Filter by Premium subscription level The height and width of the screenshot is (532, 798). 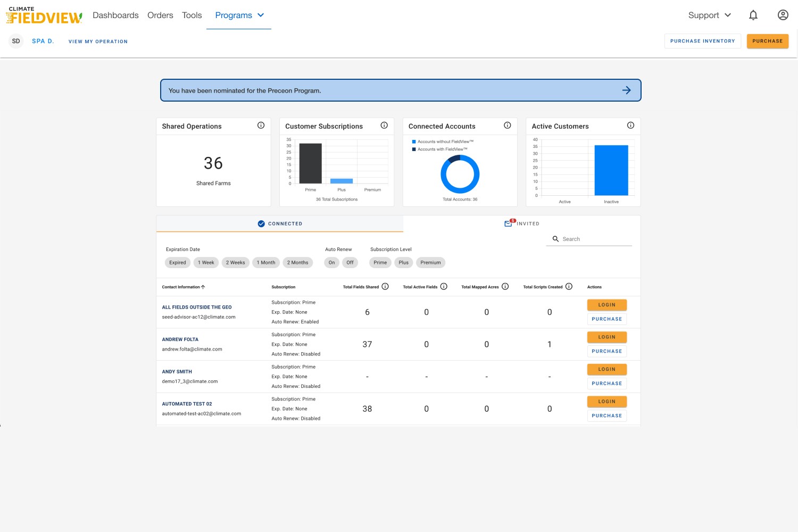(x=431, y=262)
